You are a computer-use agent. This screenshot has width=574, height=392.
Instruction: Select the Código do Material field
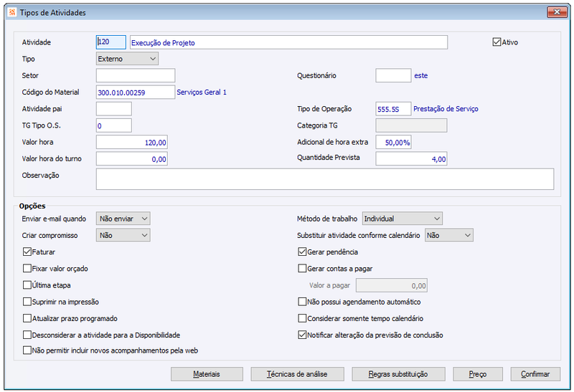136,92
